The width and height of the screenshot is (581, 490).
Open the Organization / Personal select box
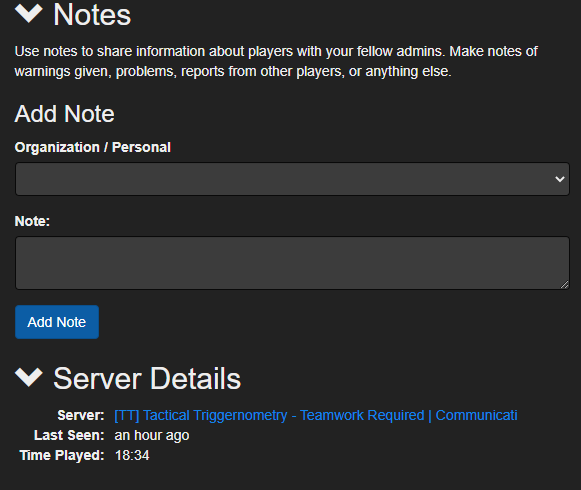click(x=292, y=179)
